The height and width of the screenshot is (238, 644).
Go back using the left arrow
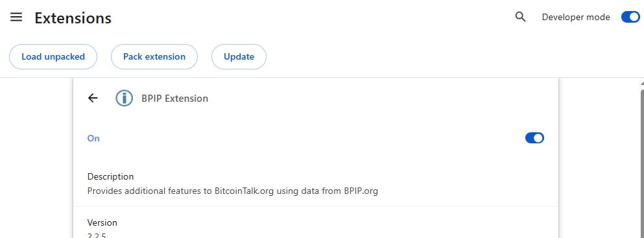[x=93, y=98]
